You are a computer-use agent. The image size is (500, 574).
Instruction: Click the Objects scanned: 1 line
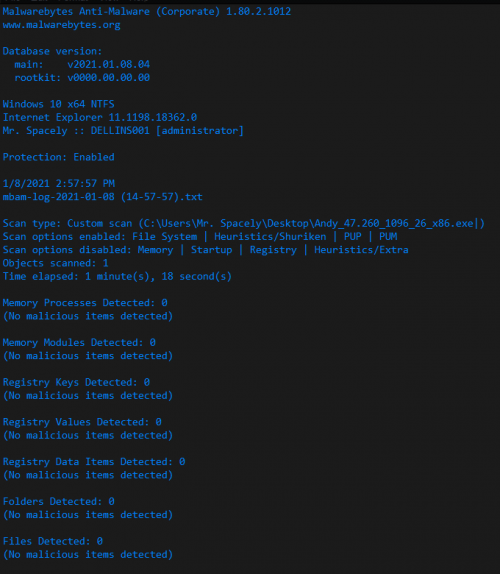[x=56, y=263]
